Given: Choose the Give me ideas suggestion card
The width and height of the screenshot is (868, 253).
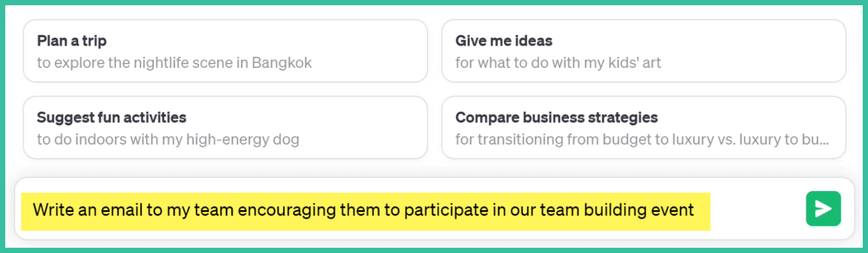Looking at the screenshot, I should (x=643, y=51).
